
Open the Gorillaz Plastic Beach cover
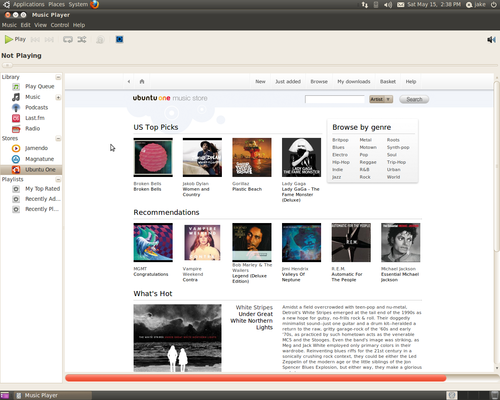pos(252,157)
